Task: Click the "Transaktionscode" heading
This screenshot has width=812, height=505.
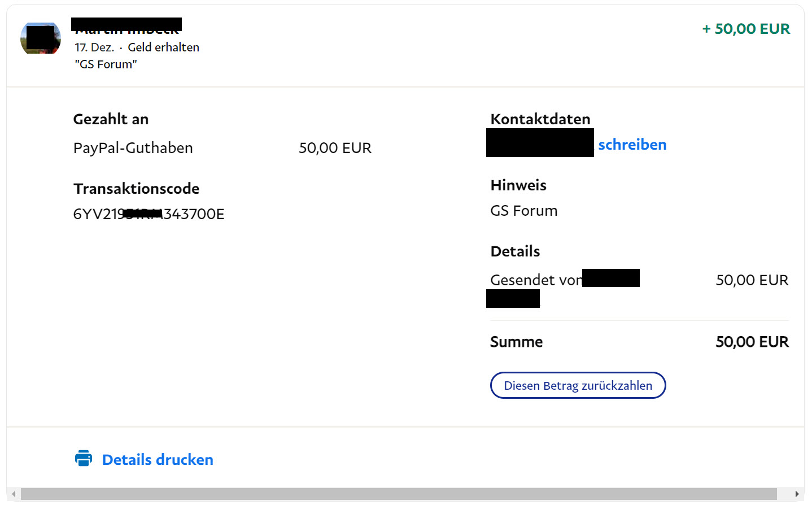Action: pos(136,189)
